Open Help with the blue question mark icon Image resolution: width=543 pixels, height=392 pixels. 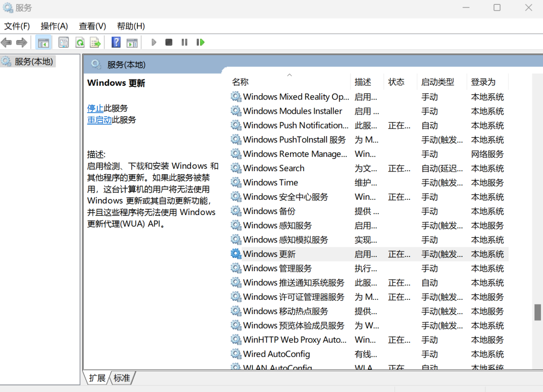pyautogui.click(x=116, y=42)
